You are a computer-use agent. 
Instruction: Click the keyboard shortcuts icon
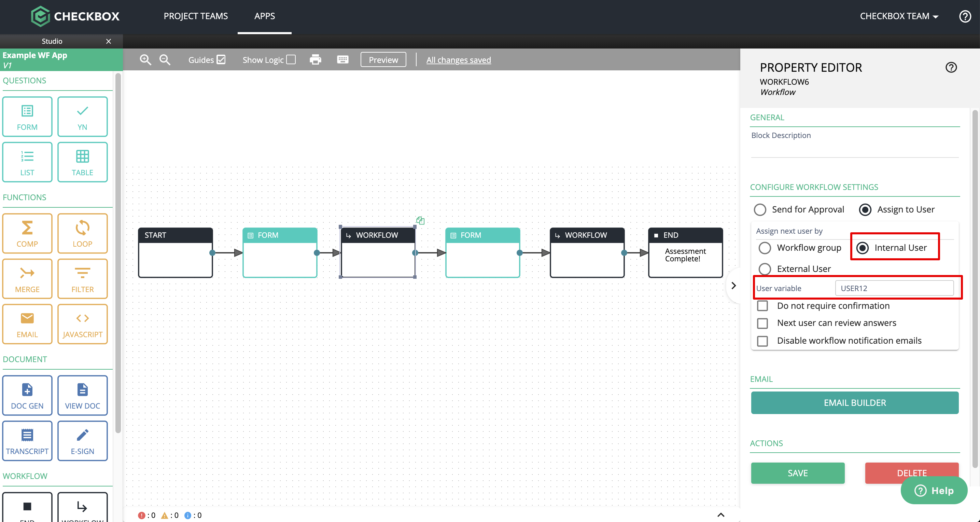343,59
